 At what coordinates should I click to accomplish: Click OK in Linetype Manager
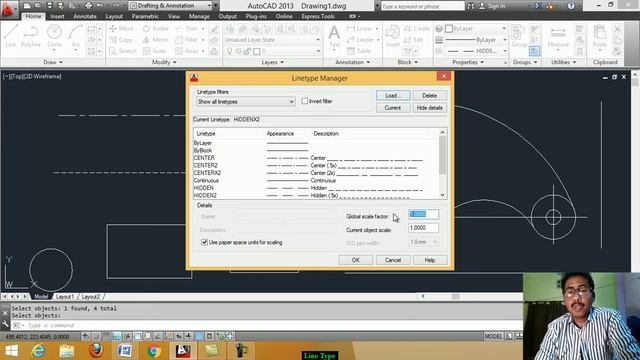(356, 260)
